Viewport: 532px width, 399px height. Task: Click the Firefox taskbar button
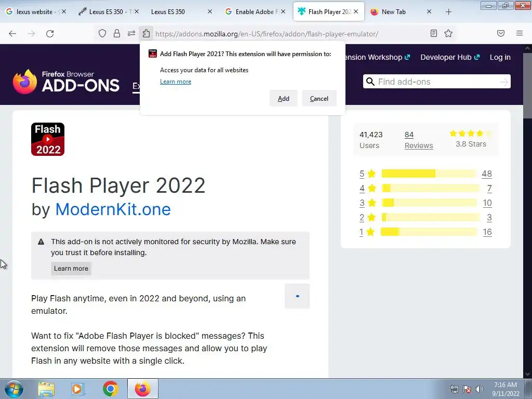[x=142, y=389]
